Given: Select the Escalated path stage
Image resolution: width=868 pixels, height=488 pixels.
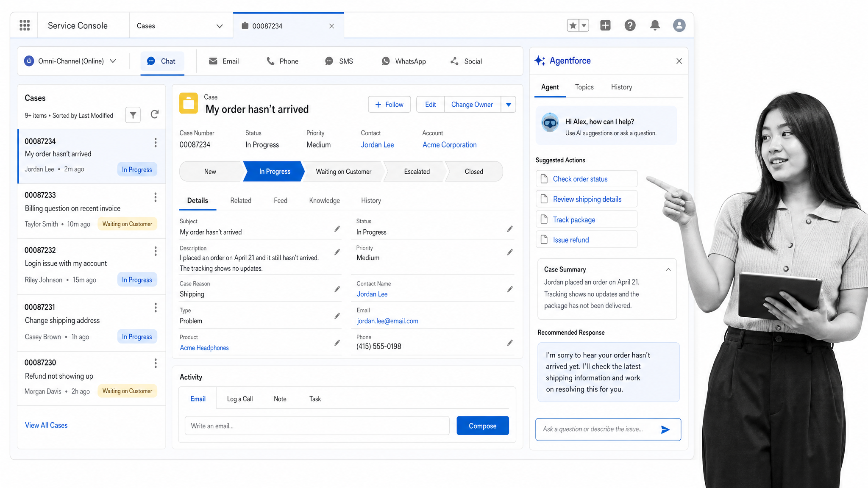Looking at the screenshot, I should click(417, 172).
